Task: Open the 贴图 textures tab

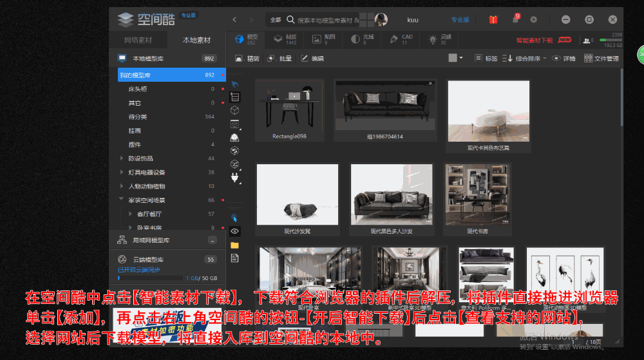Action: (324, 39)
